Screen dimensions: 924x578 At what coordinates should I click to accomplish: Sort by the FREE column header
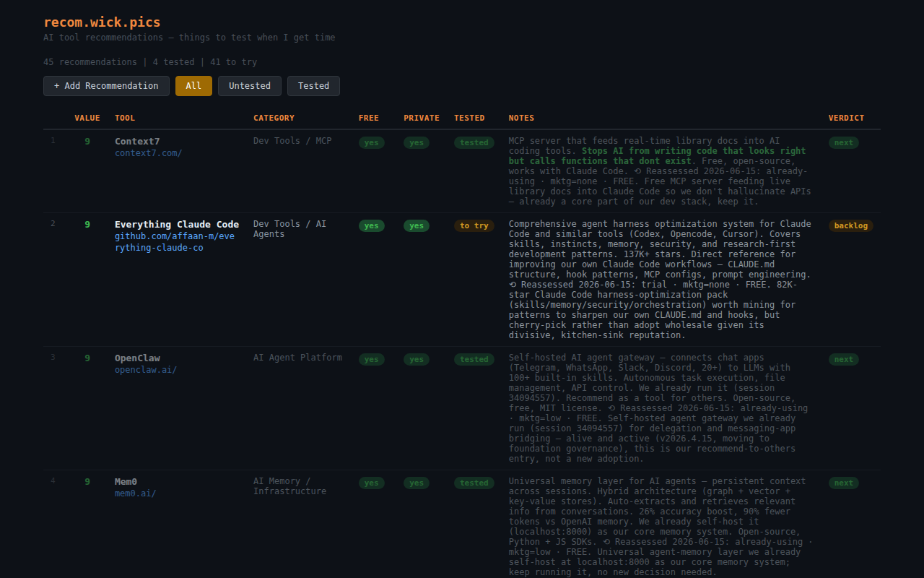[369, 118]
